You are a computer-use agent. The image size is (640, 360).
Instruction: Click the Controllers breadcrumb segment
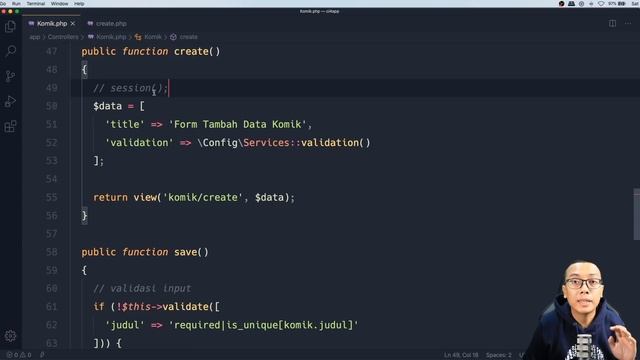(x=63, y=37)
